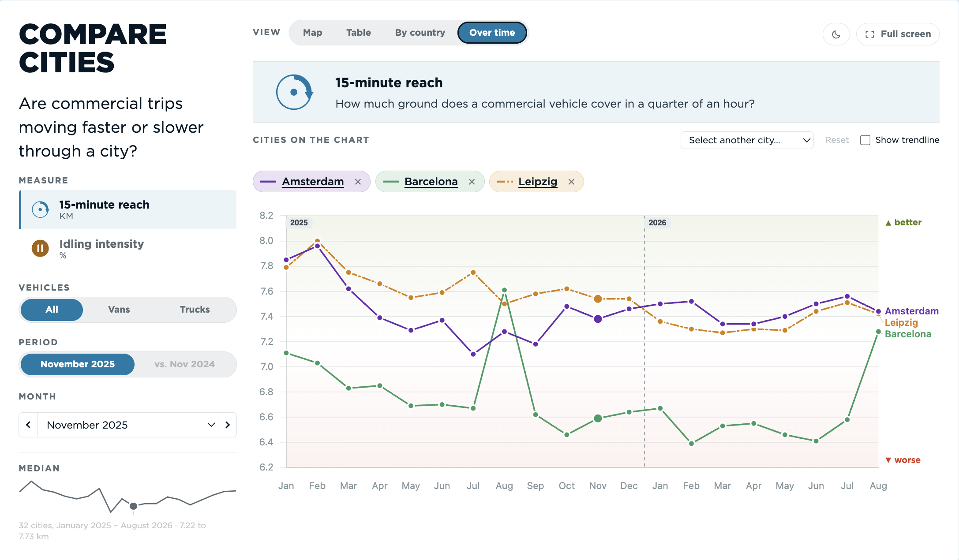Select Over time view
Image resolution: width=959 pixels, height=560 pixels.
(492, 33)
